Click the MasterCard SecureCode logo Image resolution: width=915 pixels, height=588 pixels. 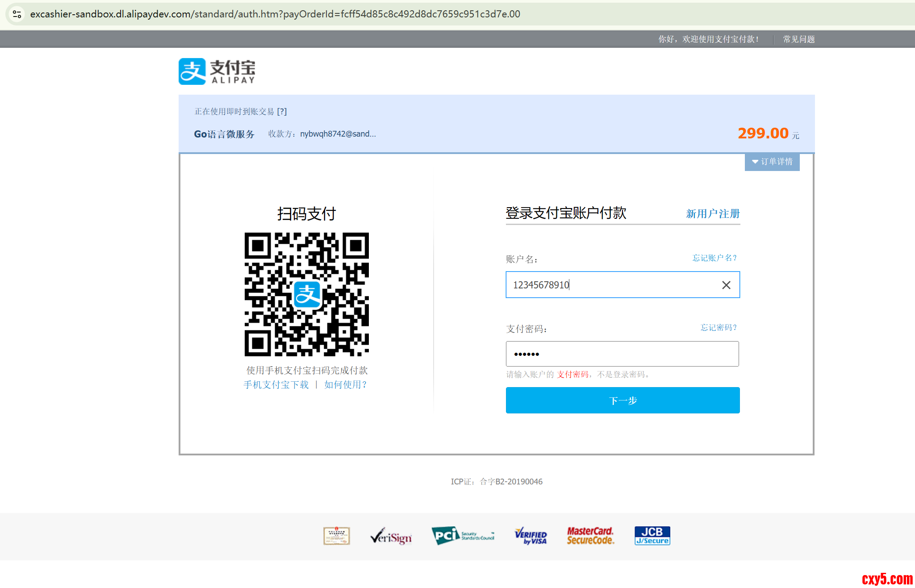point(590,535)
